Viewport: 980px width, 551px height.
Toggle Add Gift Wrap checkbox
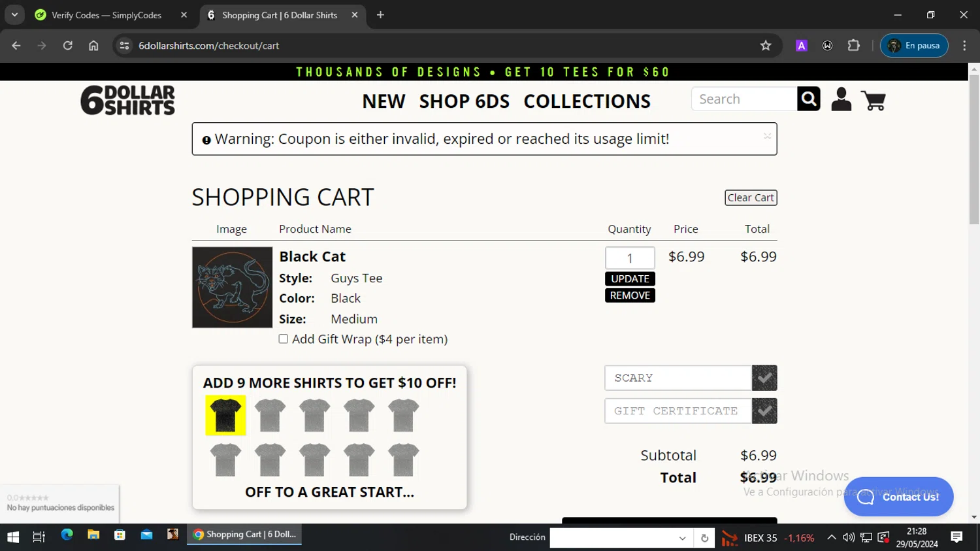[284, 339]
